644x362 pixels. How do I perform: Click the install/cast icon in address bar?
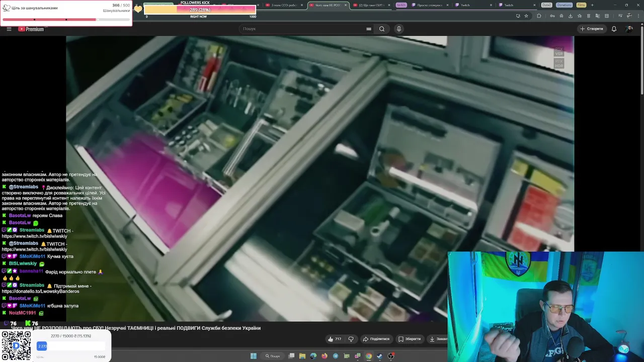(x=518, y=16)
